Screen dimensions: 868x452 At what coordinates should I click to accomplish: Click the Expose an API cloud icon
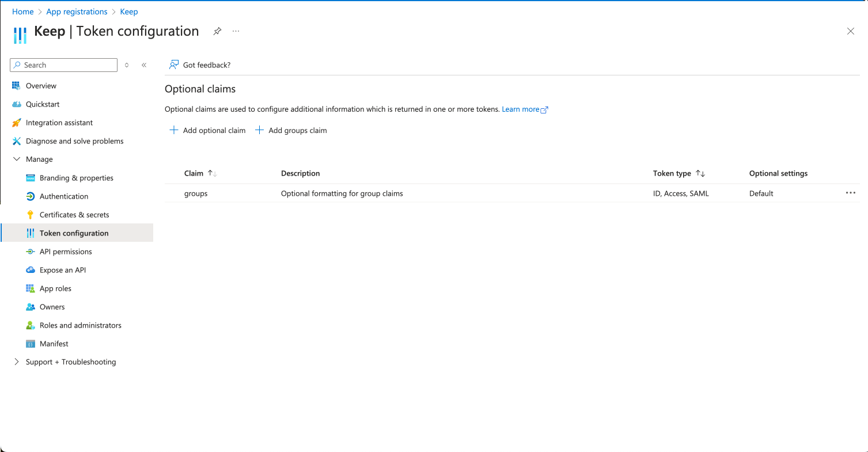click(x=31, y=270)
